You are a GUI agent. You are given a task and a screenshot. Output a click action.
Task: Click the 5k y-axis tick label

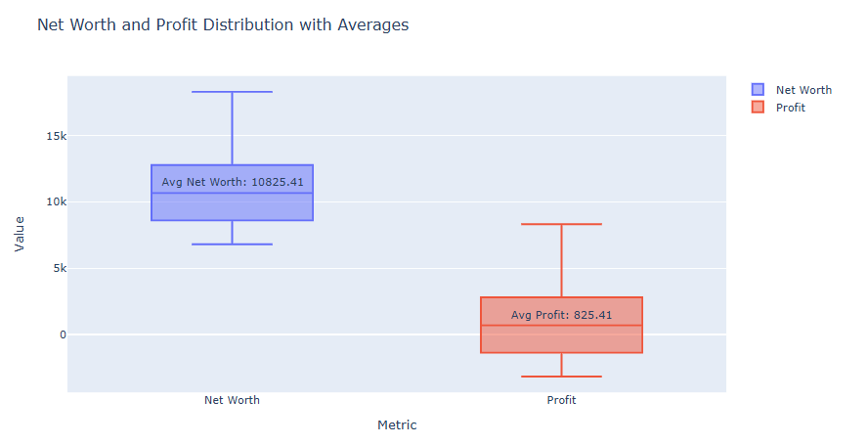pyautogui.click(x=59, y=268)
